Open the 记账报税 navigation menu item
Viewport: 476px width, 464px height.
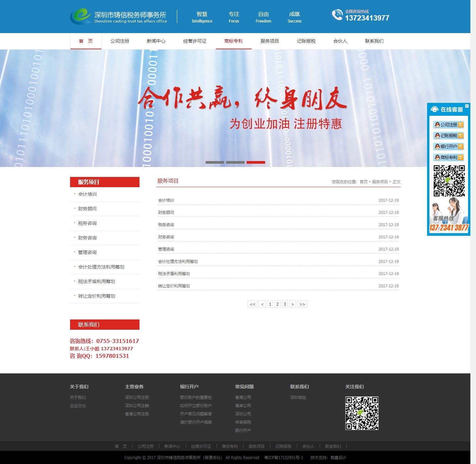click(x=306, y=41)
